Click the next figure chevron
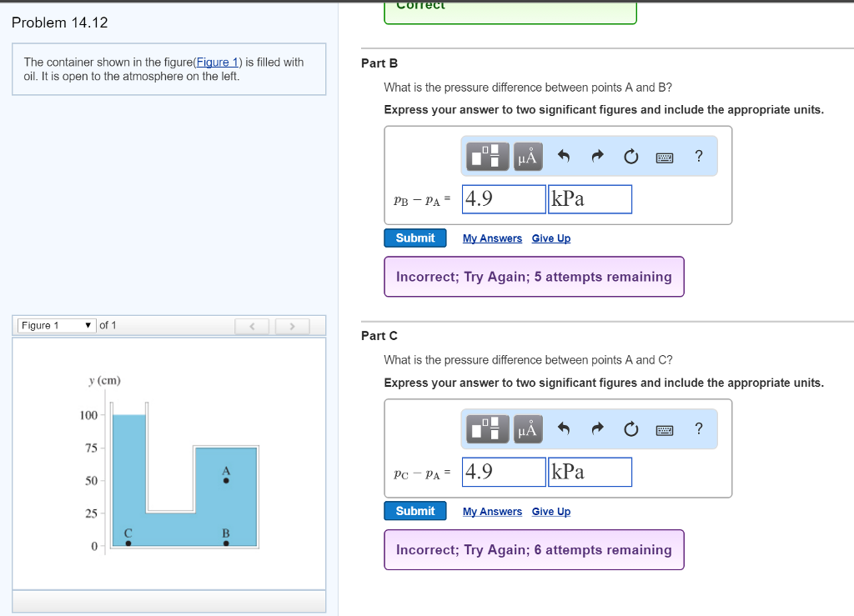854x616 pixels. tap(292, 325)
